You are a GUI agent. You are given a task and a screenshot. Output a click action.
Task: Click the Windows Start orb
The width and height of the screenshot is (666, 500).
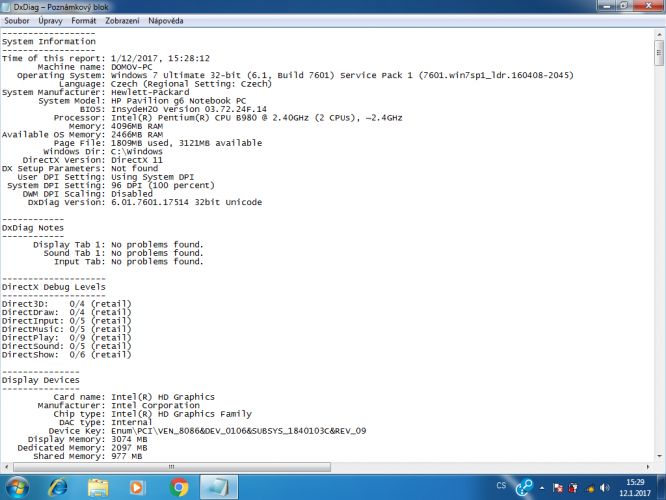point(17,487)
